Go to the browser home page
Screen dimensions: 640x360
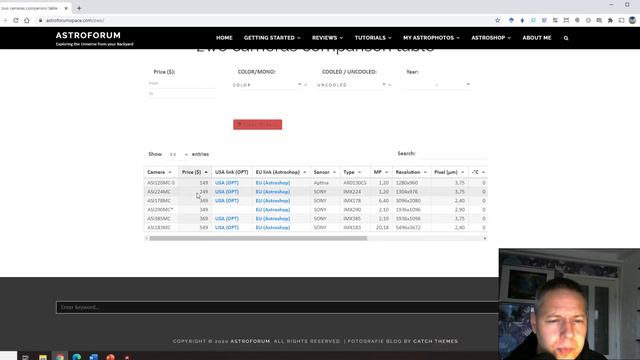click(27, 20)
